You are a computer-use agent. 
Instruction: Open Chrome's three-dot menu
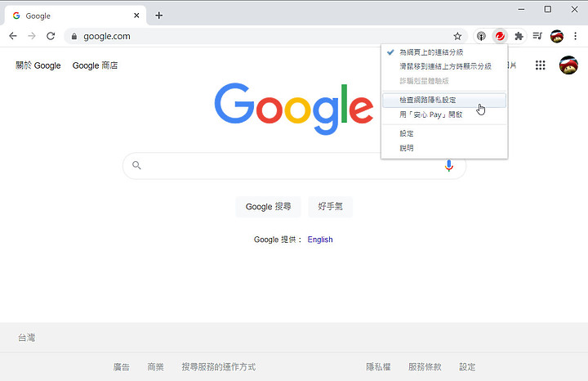coord(576,36)
